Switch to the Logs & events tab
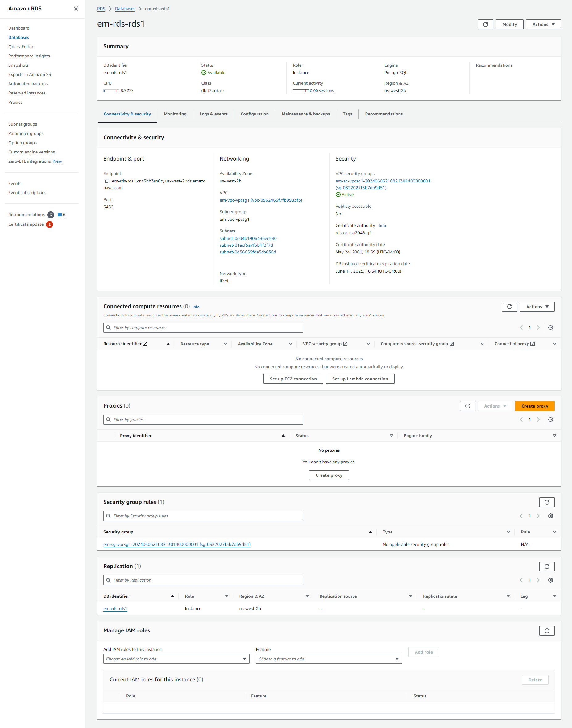 pyautogui.click(x=213, y=114)
